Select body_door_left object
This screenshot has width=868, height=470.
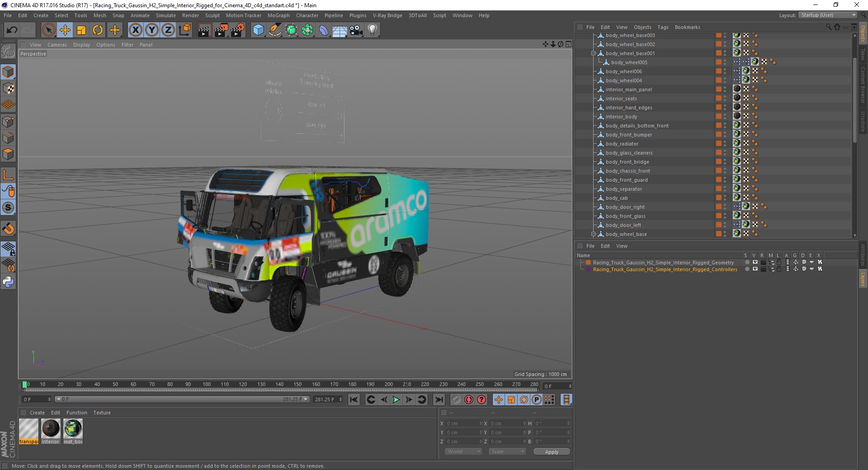click(623, 225)
